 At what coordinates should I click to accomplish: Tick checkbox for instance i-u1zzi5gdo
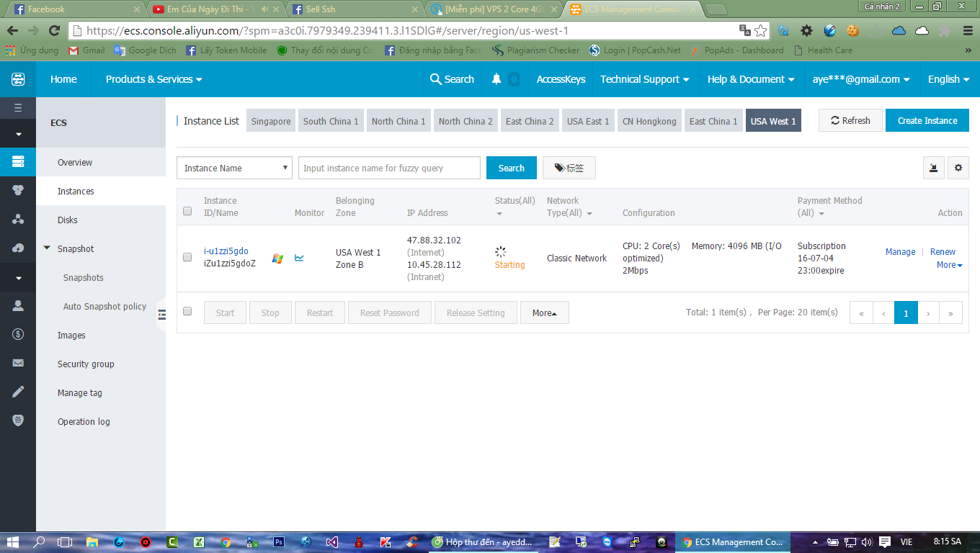click(x=187, y=257)
